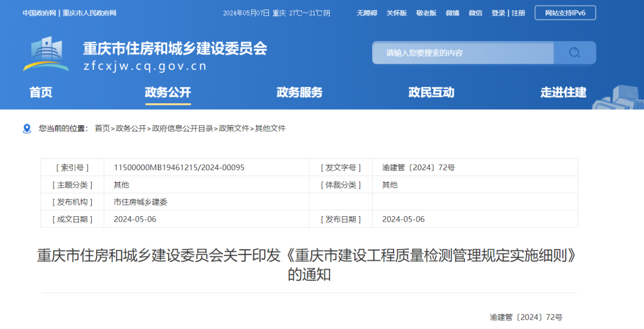Switch to 敬老版 elderly version

tap(426, 13)
